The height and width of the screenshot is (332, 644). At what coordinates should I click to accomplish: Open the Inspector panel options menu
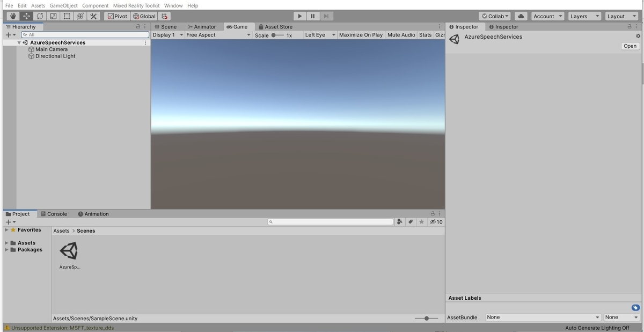[636, 26]
